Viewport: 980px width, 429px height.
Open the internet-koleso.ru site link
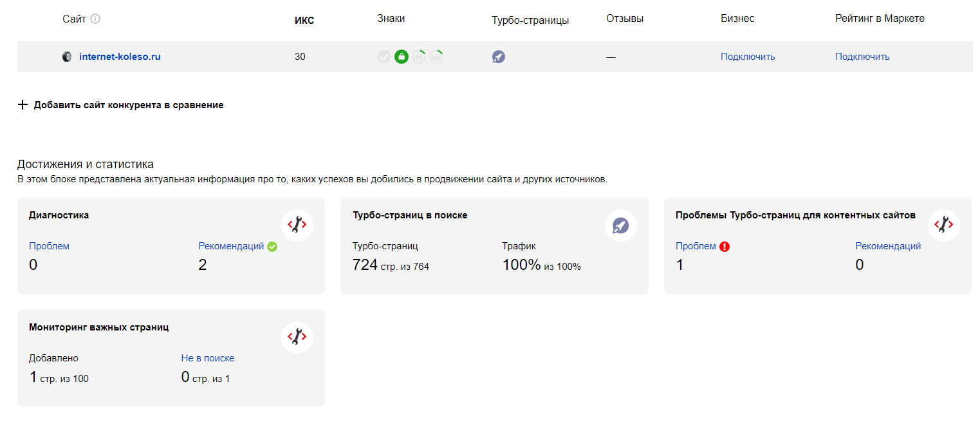pyautogui.click(x=120, y=57)
